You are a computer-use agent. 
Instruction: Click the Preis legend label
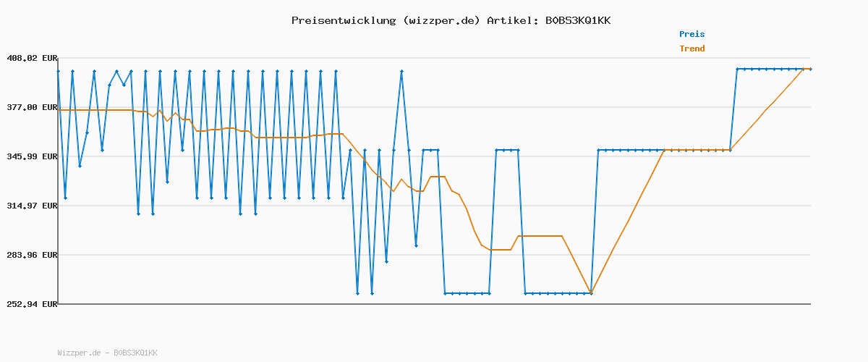(692, 34)
